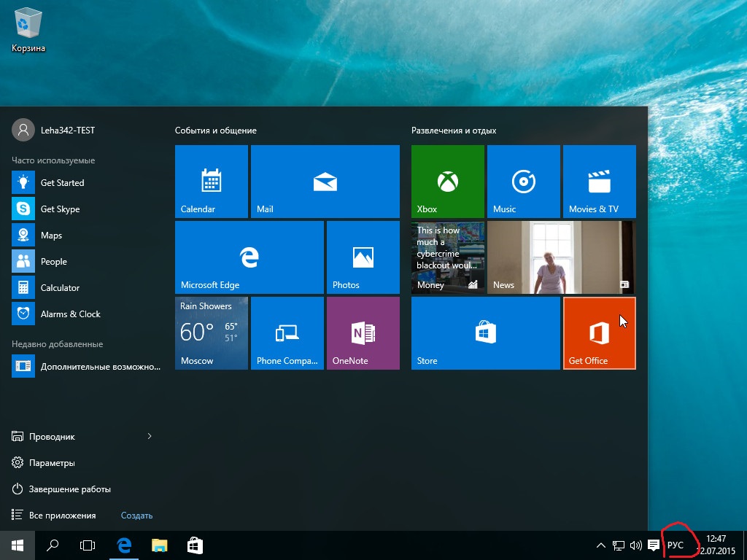This screenshot has width=747, height=560.
Task: Open Maps from the app list
Action: pos(86,236)
